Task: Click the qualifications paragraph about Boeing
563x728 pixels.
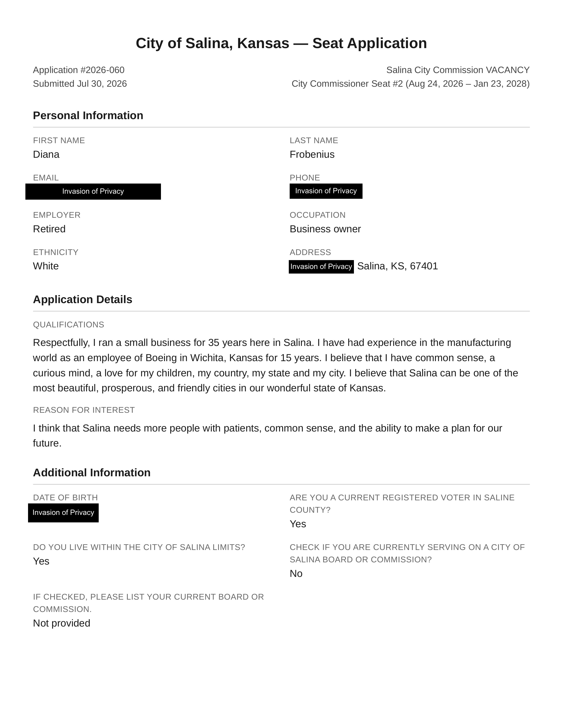Action: (276, 365)
